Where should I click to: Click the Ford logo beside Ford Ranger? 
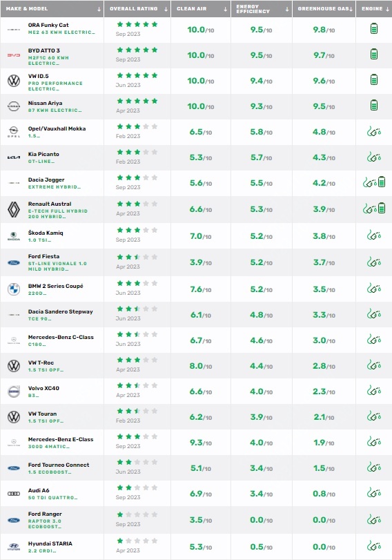pos(14,521)
